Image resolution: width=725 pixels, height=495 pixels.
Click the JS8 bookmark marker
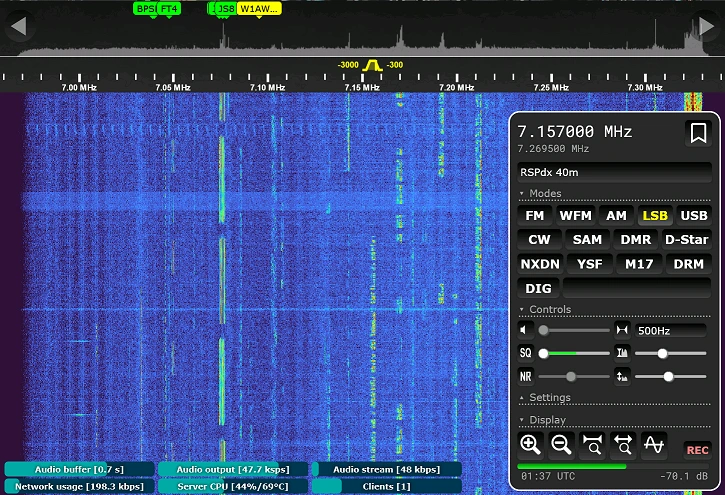coord(226,8)
